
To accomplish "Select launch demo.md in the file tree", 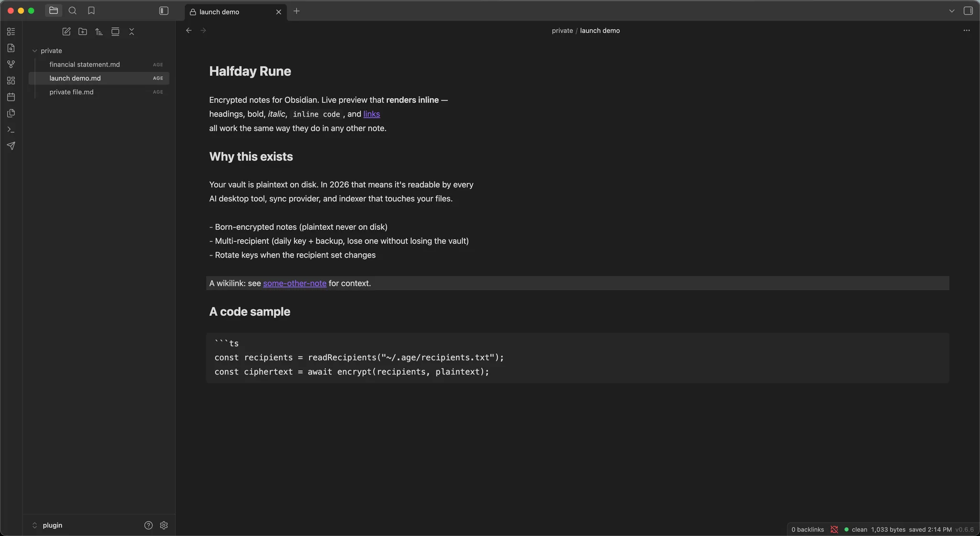I will point(99,78).
